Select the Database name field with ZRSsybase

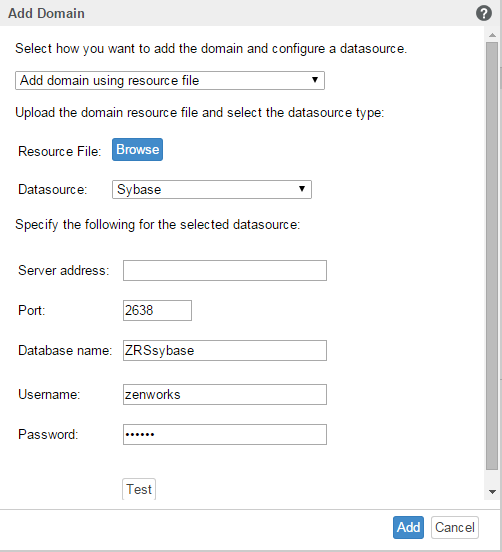point(225,350)
